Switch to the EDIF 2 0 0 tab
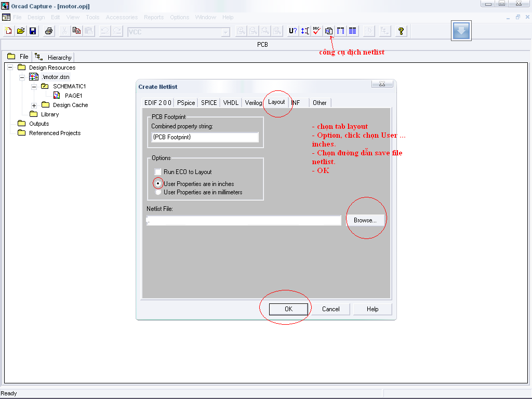The width and height of the screenshot is (532, 399). pyautogui.click(x=158, y=103)
